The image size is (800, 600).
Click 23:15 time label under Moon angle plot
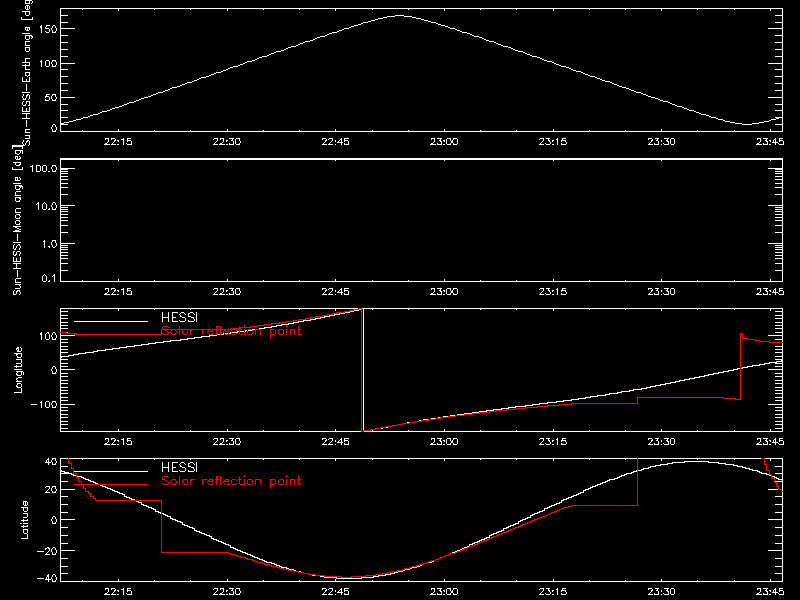[553, 292]
